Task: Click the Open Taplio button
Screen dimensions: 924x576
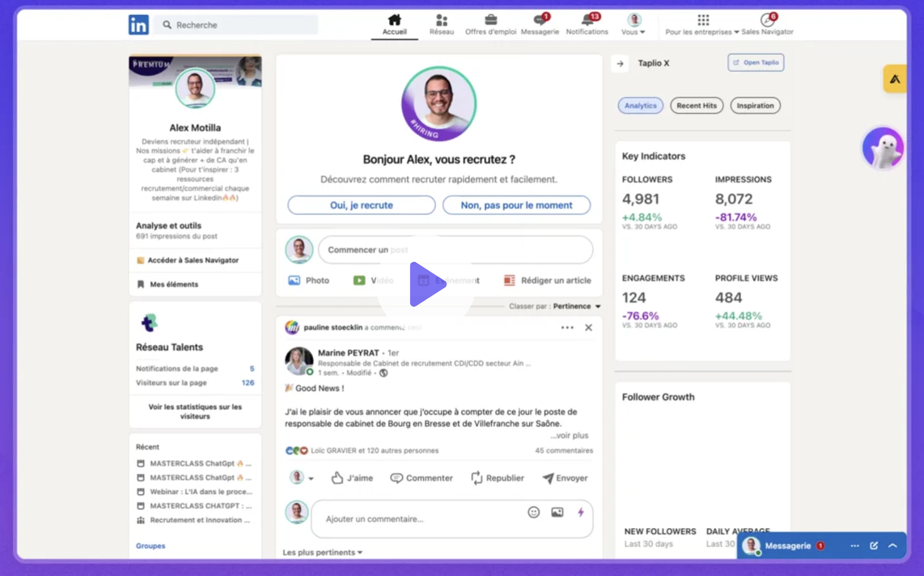Action: pyautogui.click(x=755, y=63)
